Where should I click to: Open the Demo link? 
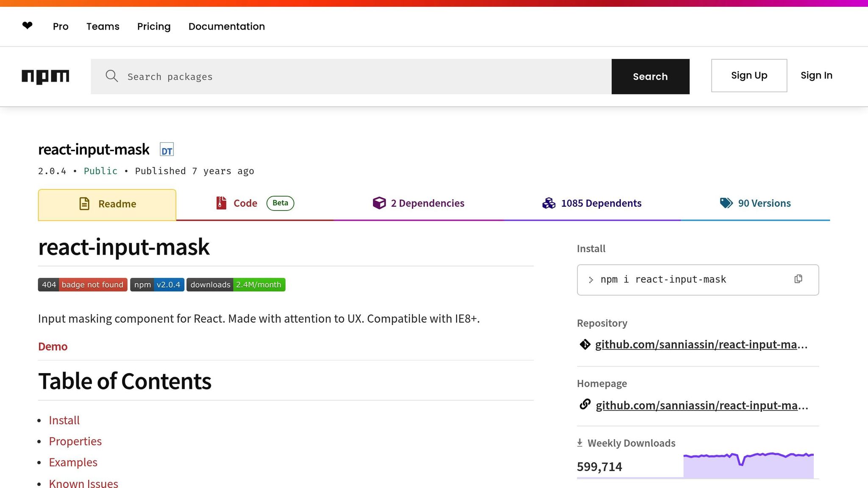coord(53,347)
